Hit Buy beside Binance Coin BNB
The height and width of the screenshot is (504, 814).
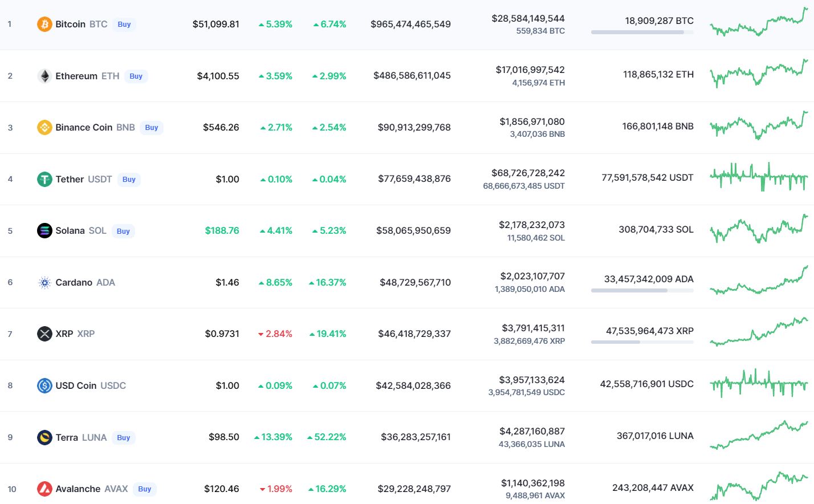point(152,128)
